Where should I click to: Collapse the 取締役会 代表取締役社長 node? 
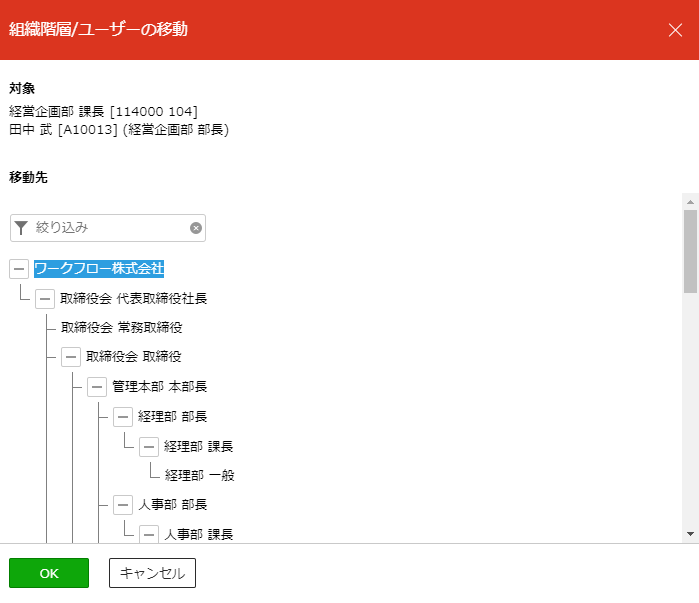(x=45, y=299)
